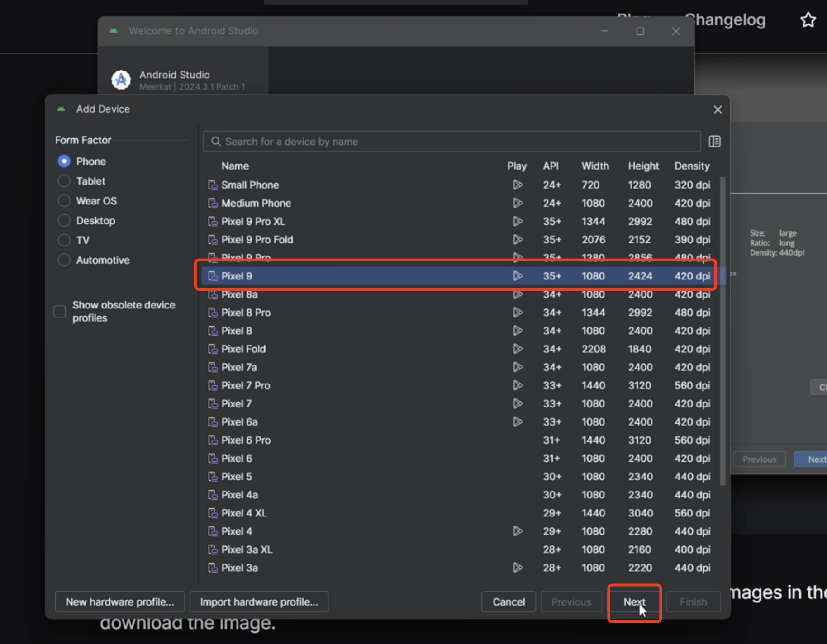This screenshot has width=827, height=644.
Task: Open Import hardware profile dialog
Action: (x=259, y=602)
